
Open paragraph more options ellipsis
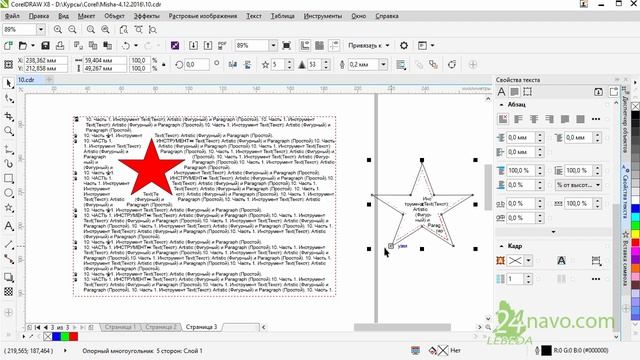coord(596,119)
